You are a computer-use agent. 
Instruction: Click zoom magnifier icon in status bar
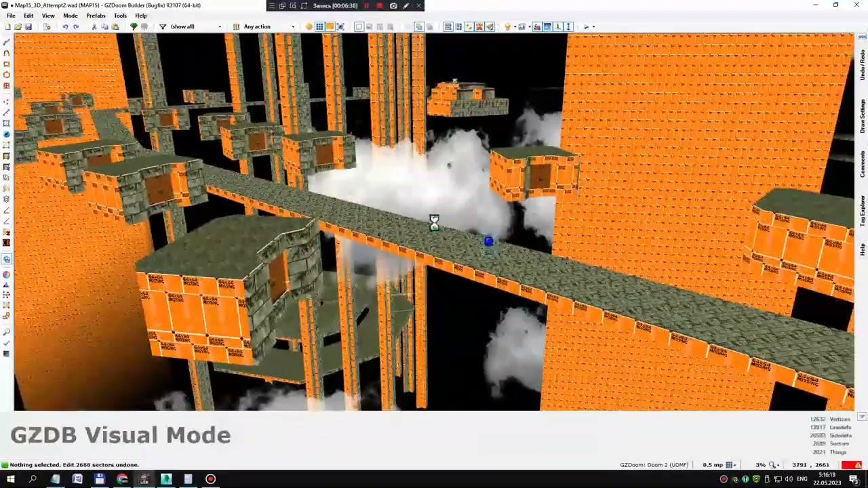(x=772, y=465)
